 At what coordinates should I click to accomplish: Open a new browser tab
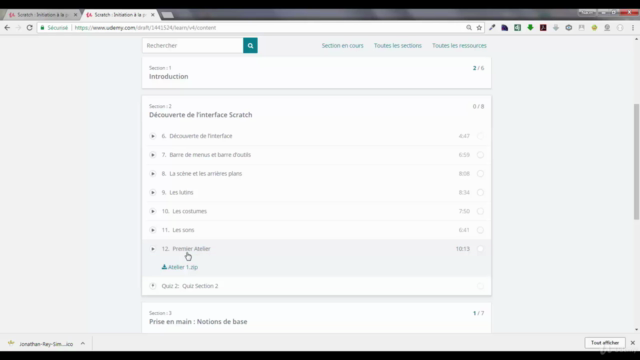coord(167,15)
